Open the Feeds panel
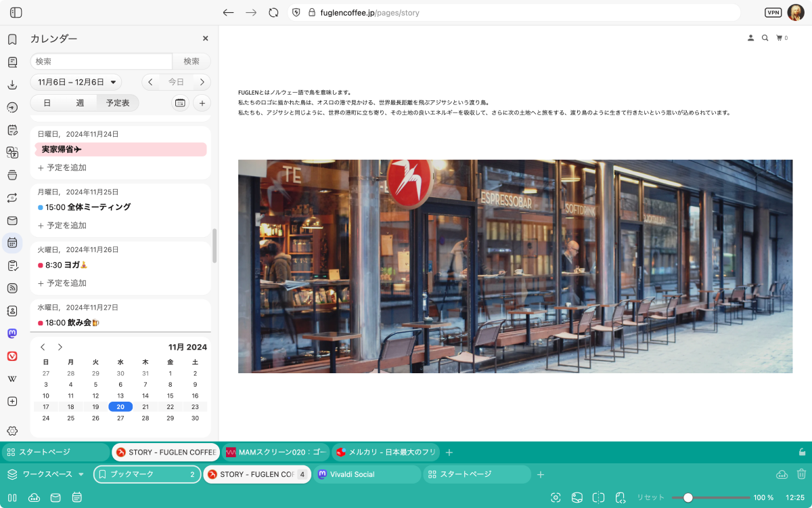The height and width of the screenshot is (508, 812). (12, 288)
